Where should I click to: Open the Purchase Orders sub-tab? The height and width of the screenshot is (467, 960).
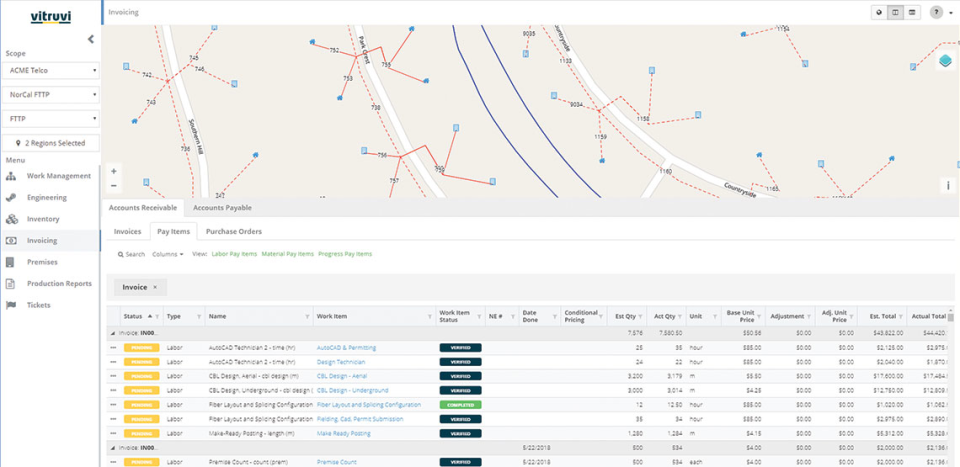(x=234, y=231)
